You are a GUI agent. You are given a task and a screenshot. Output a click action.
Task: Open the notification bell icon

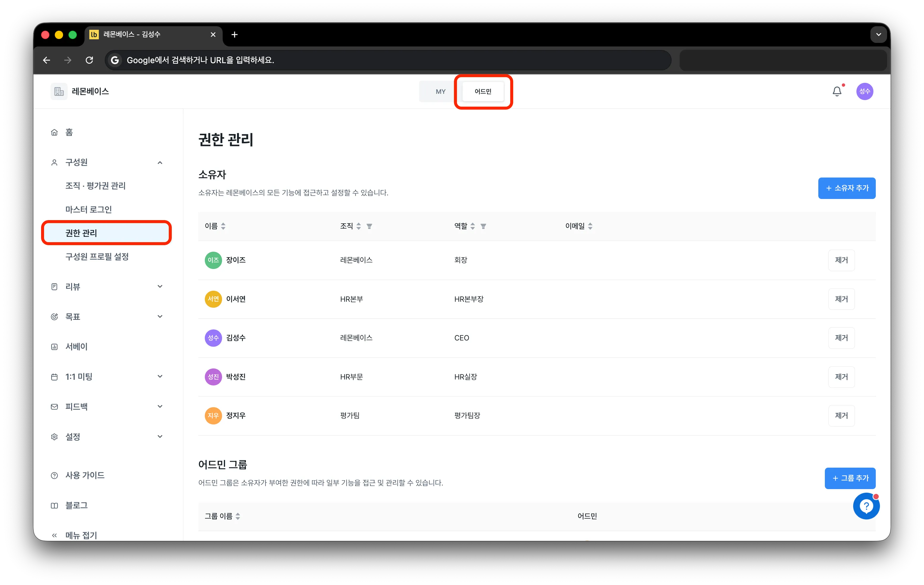click(837, 91)
